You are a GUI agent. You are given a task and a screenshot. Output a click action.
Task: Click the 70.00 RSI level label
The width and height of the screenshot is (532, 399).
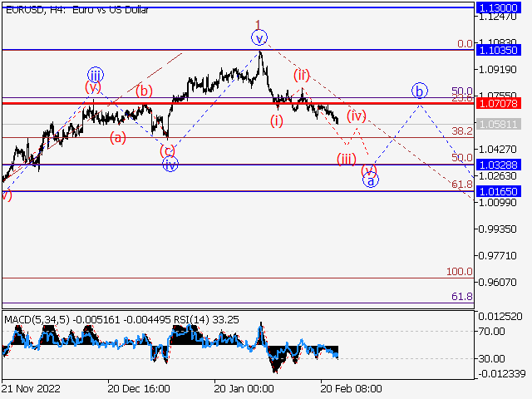tap(492, 331)
